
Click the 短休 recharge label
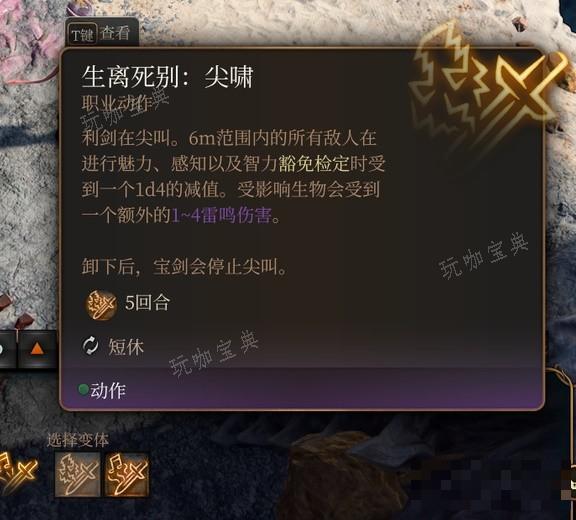(x=126, y=347)
